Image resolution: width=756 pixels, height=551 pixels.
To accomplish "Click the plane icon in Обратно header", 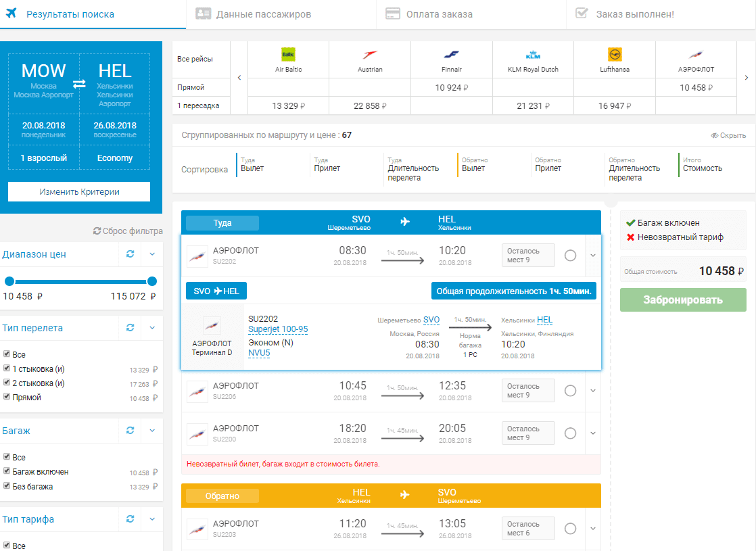I will pos(405,495).
